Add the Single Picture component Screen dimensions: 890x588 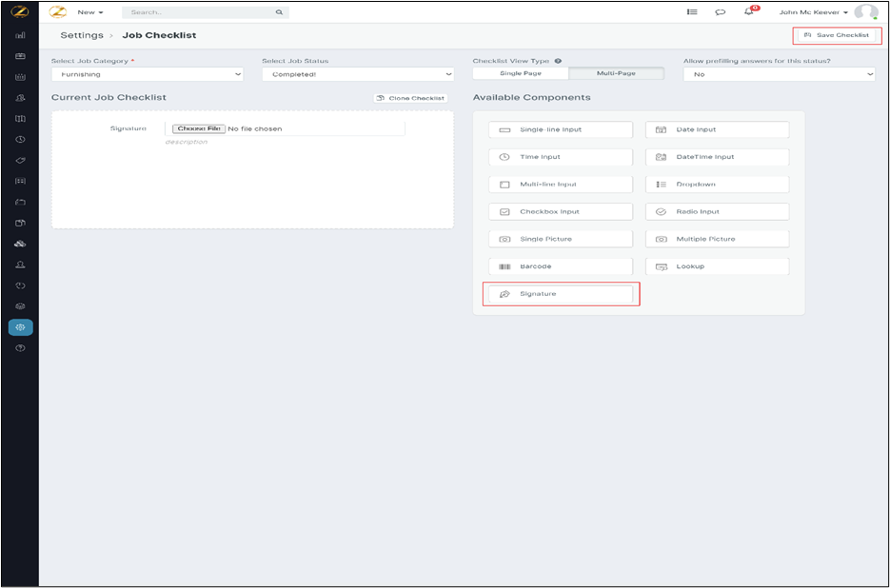tap(561, 239)
